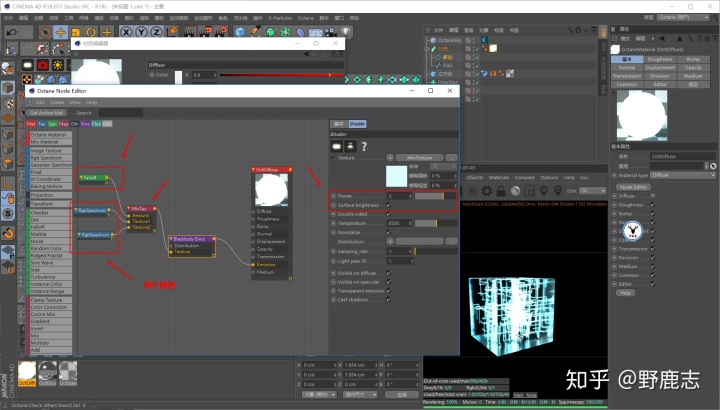Toggle Z axis lock
The image size is (720, 410).
click(156, 32)
